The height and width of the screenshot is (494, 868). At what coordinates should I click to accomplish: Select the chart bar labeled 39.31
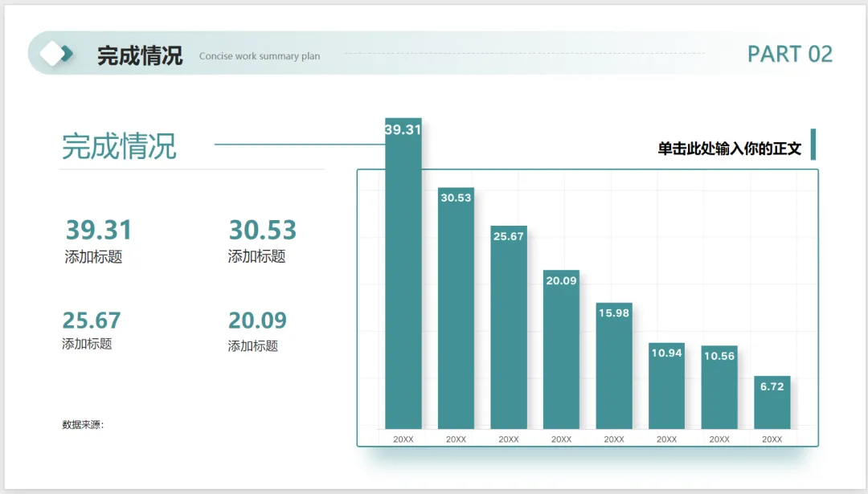point(403,273)
